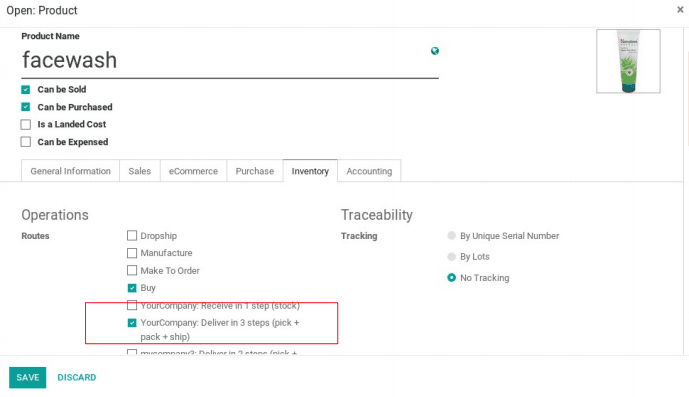689x397 pixels.
Task: Switch to the Accounting tab
Action: pyautogui.click(x=369, y=171)
